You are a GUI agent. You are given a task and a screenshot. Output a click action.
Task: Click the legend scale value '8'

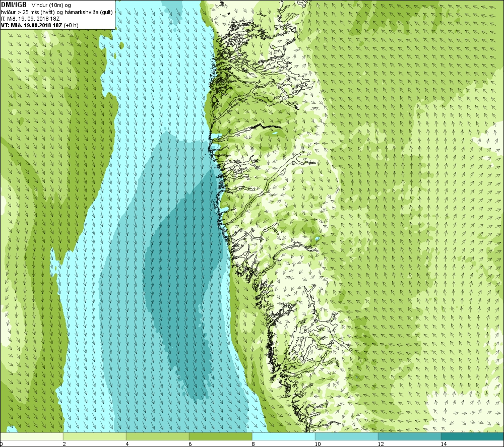tap(254, 444)
